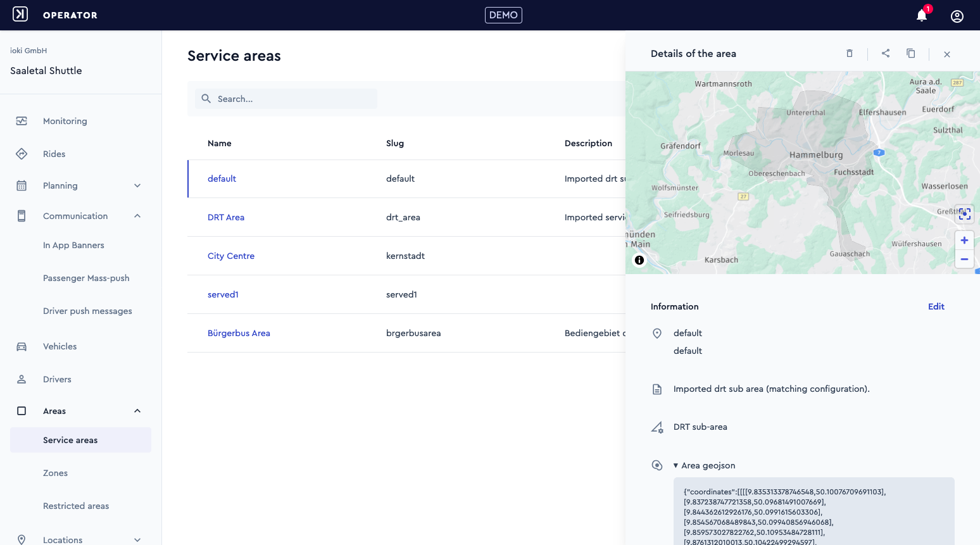Share the area details
The width and height of the screenshot is (980, 545).
(886, 53)
